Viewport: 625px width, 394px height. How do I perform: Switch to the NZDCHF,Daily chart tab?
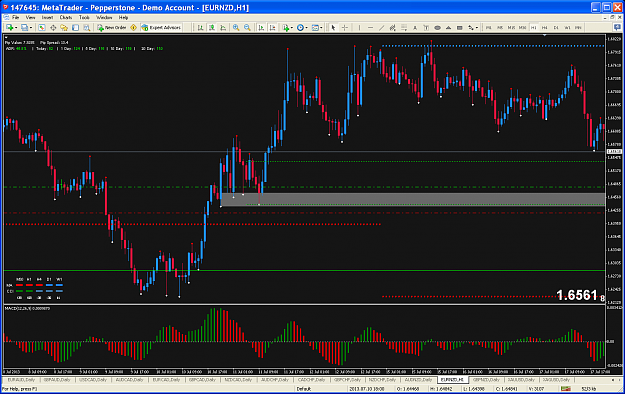[383, 380]
